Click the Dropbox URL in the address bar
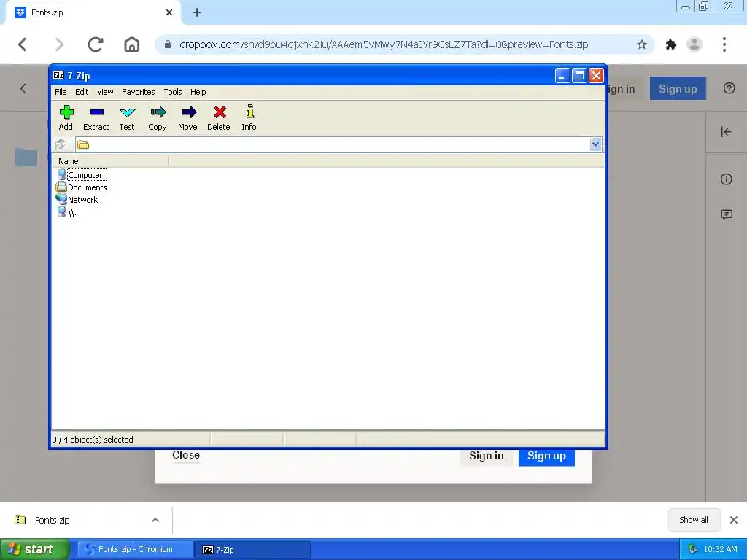The width and height of the screenshot is (747, 560). click(384, 44)
